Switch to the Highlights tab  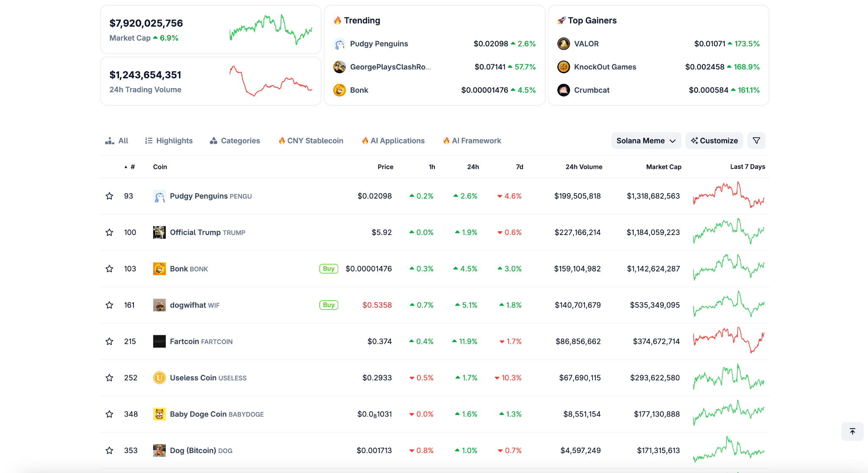[x=169, y=141]
